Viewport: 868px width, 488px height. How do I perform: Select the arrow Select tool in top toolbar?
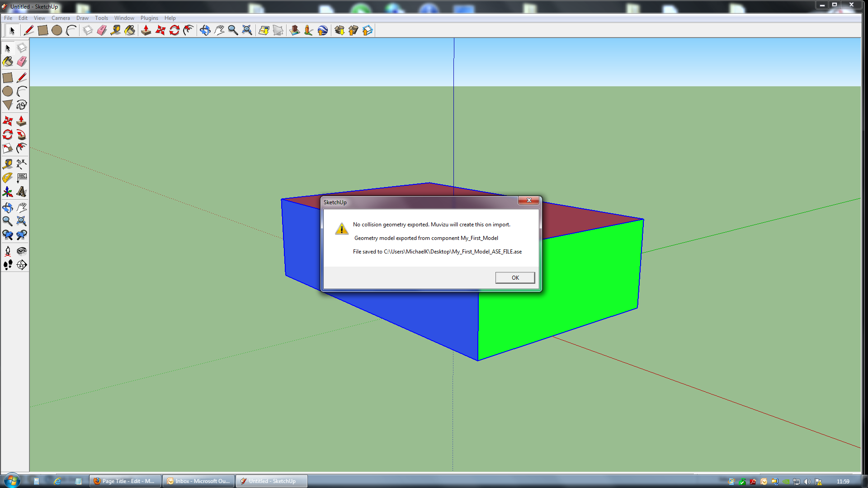pos(12,30)
